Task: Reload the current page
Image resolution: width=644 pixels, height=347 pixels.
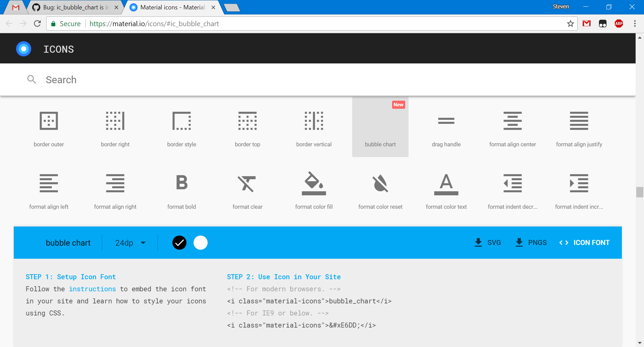Action: pos(38,23)
